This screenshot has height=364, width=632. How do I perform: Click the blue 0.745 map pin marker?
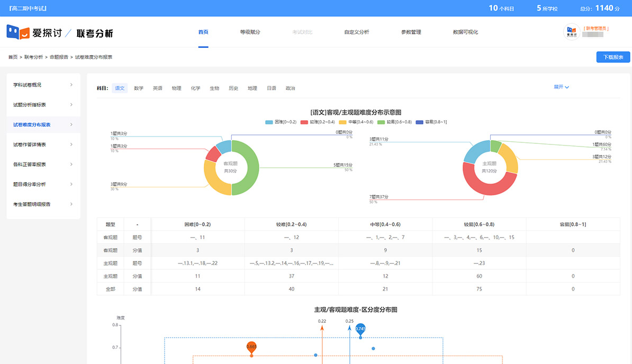[360, 329]
